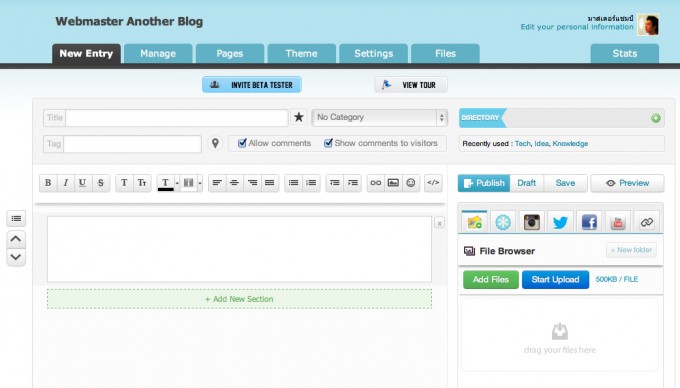
Task: Publish the blog entry
Action: coord(484,183)
